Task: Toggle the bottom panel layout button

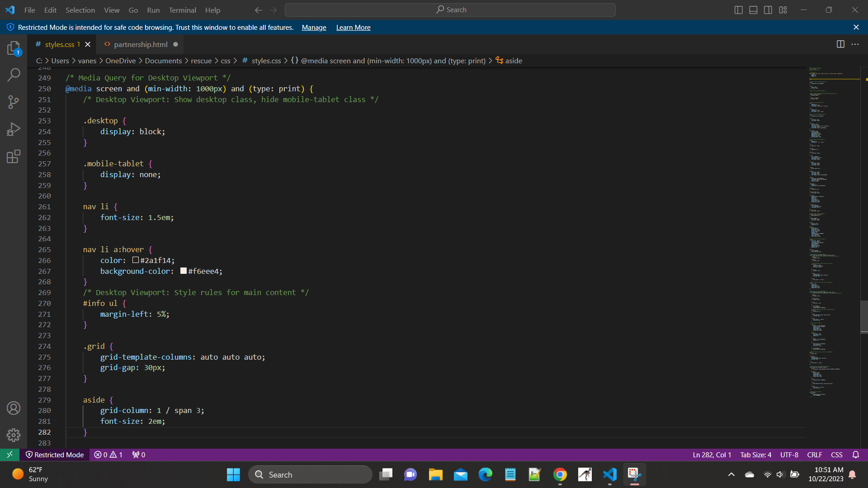Action: pyautogui.click(x=753, y=10)
